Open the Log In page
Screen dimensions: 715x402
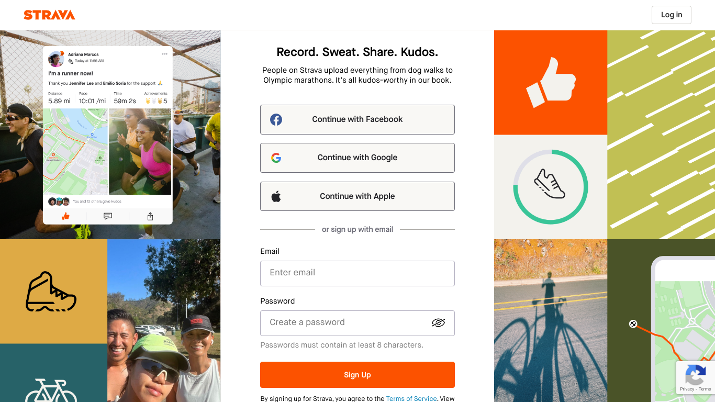tap(671, 15)
